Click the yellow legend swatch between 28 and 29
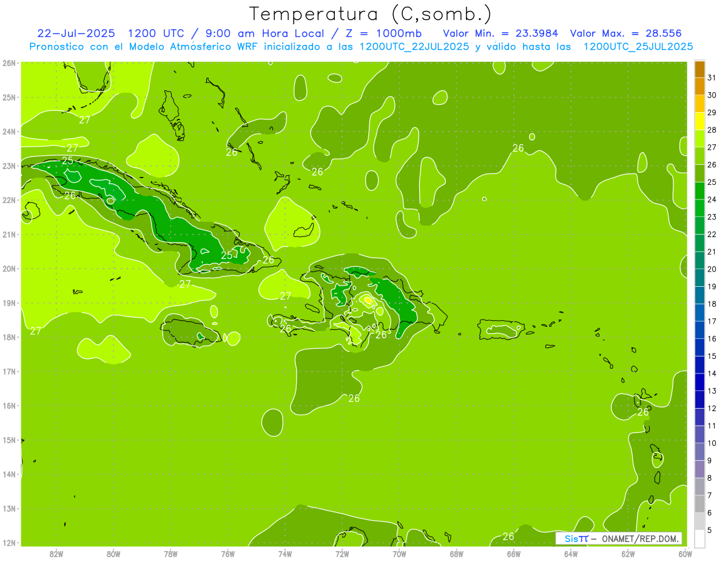The width and height of the screenshot is (728, 562). 699,121
